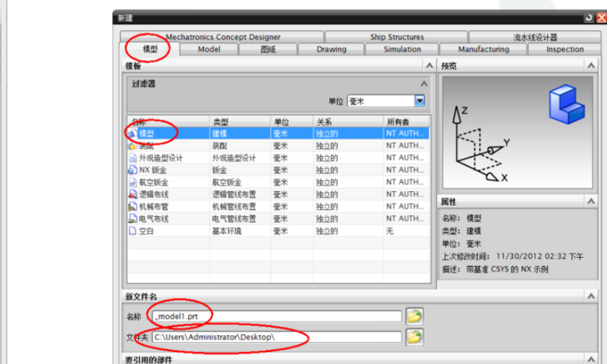Click the 逻辑布线 template icon
Image resolution: width=607 pixels, height=364 pixels.
pos(132,194)
